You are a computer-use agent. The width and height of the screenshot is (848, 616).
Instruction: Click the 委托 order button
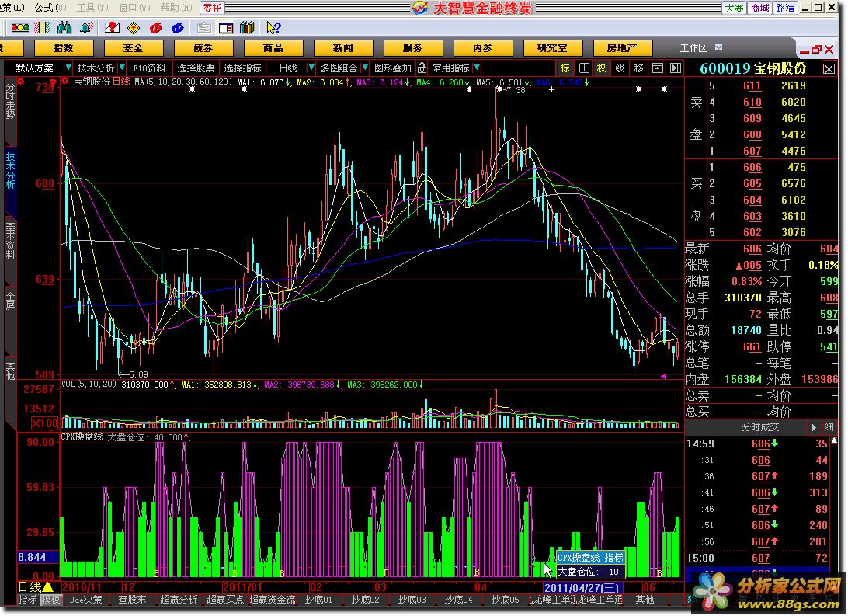click(x=212, y=8)
